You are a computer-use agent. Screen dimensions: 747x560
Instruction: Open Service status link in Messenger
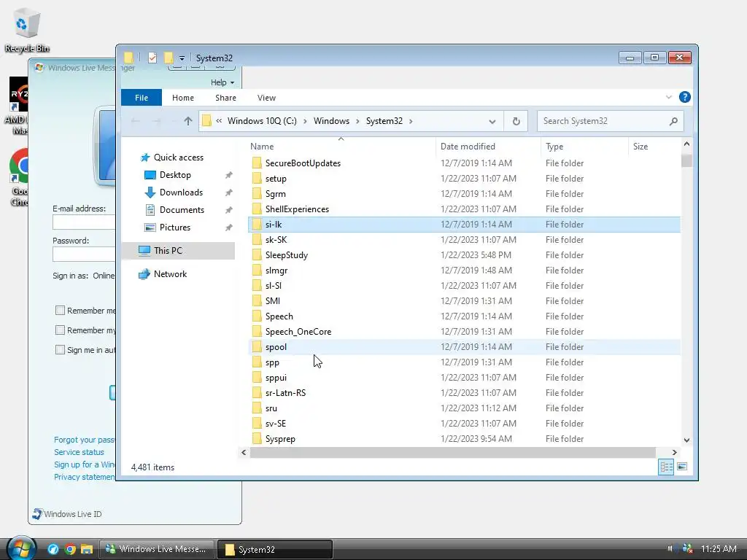tap(79, 452)
